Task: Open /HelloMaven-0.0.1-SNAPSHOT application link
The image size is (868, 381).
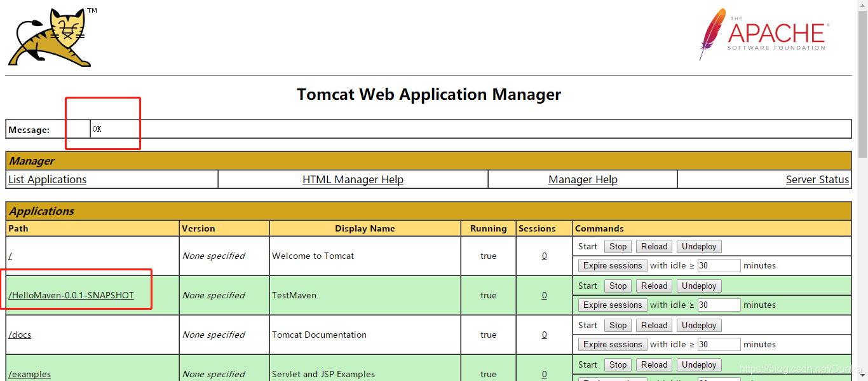Action: point(71,295)
